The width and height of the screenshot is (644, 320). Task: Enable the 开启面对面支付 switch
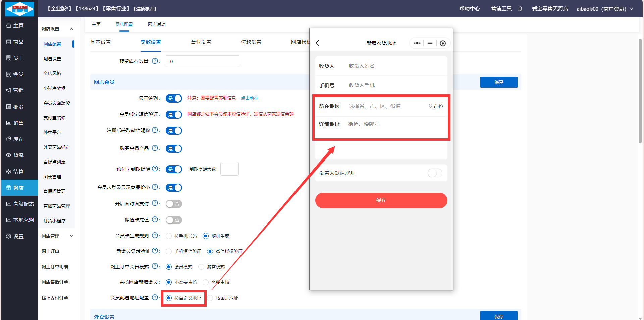[174, 204]
